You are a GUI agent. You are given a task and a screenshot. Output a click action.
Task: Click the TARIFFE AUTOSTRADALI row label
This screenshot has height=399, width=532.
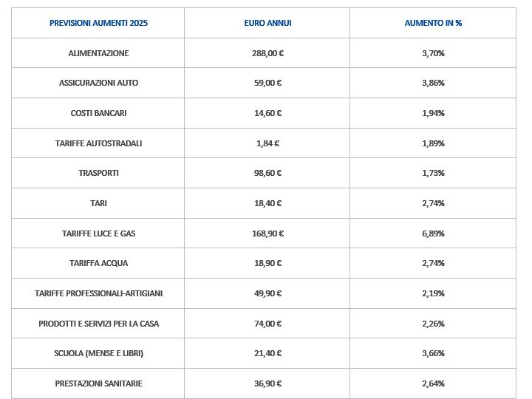pyautogui.click(x=98, y=143)
